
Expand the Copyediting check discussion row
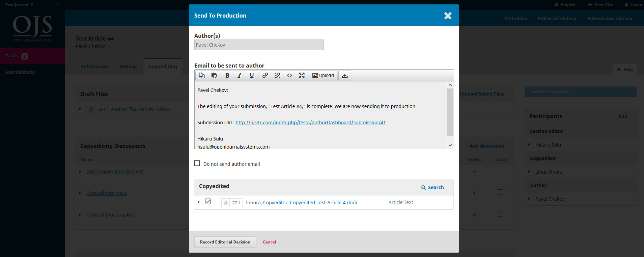pos(80,193)
